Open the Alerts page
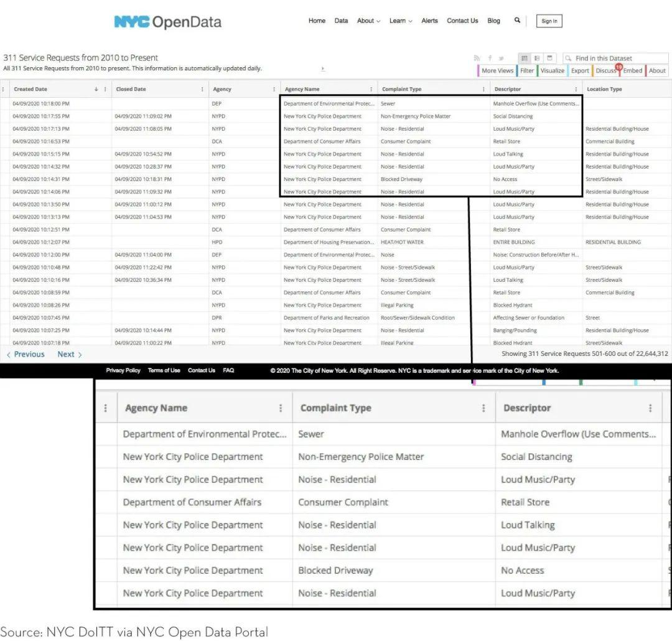The width and height of the screenshot is (672, 641). click(x=429, y=21)
